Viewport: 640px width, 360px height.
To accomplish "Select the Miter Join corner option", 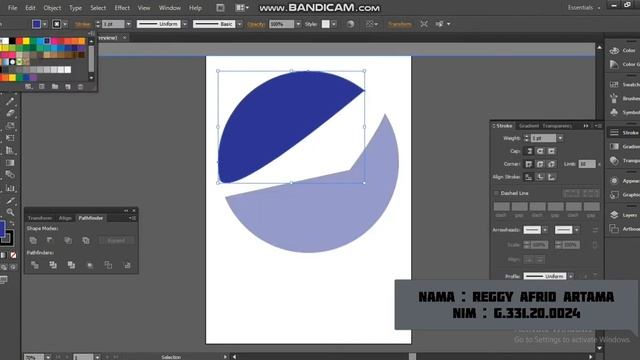I will pos(529,164).
